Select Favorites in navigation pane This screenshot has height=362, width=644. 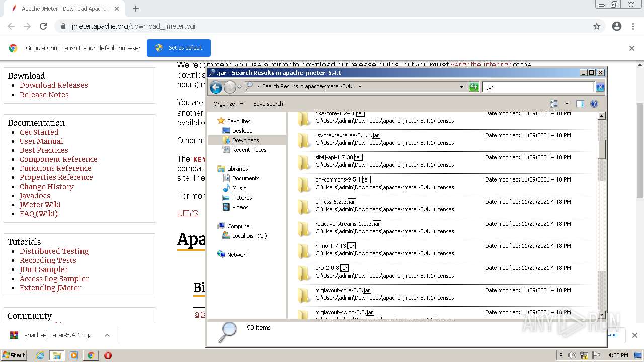pyautogui.click(x=238, y=121)
